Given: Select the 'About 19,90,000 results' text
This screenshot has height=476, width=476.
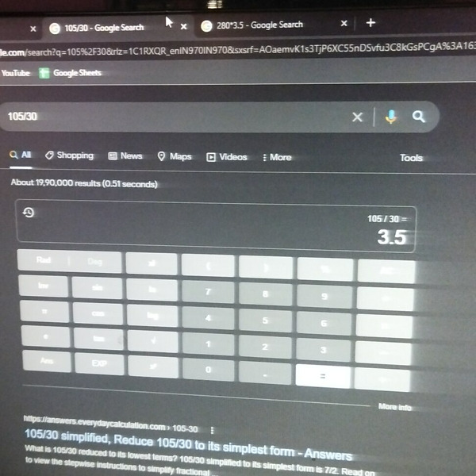Looking at the screenshot, I should pos(84,183).
